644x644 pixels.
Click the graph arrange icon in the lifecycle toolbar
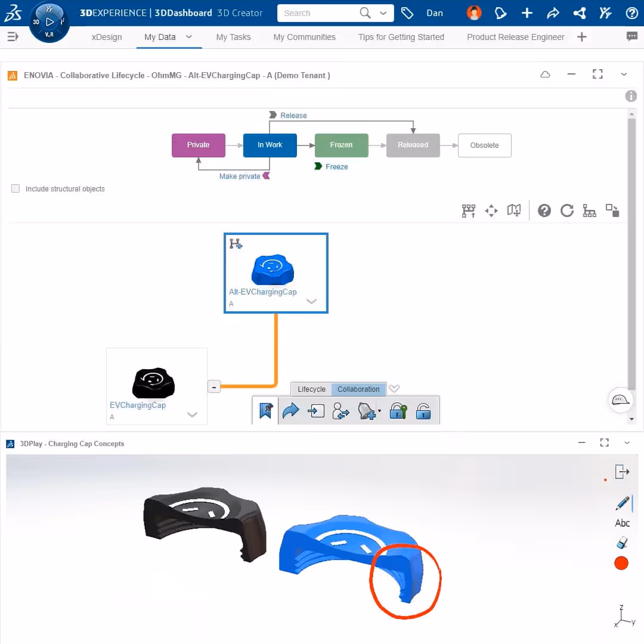469,210
